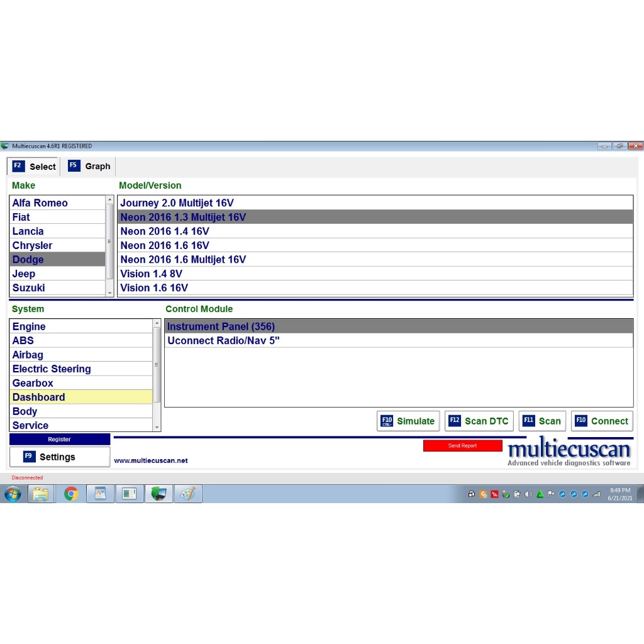Screen dimensions: 644x644
Task: Click the Simulate button
Action: pyautogui.click(x=408, y=421)
